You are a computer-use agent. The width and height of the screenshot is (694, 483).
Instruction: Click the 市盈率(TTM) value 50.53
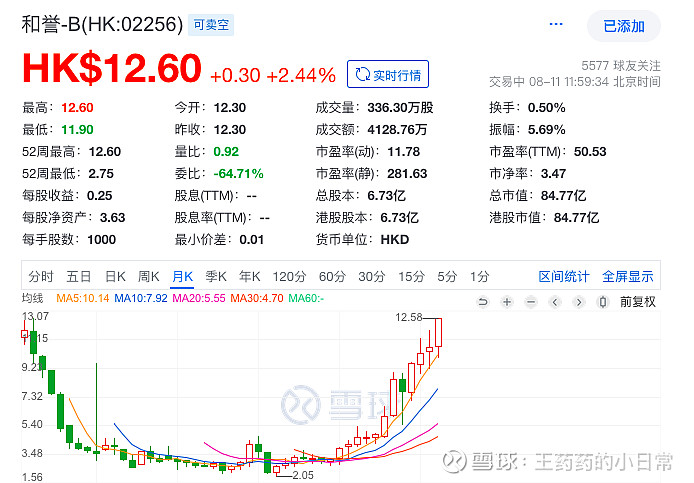tap(590, 152)
